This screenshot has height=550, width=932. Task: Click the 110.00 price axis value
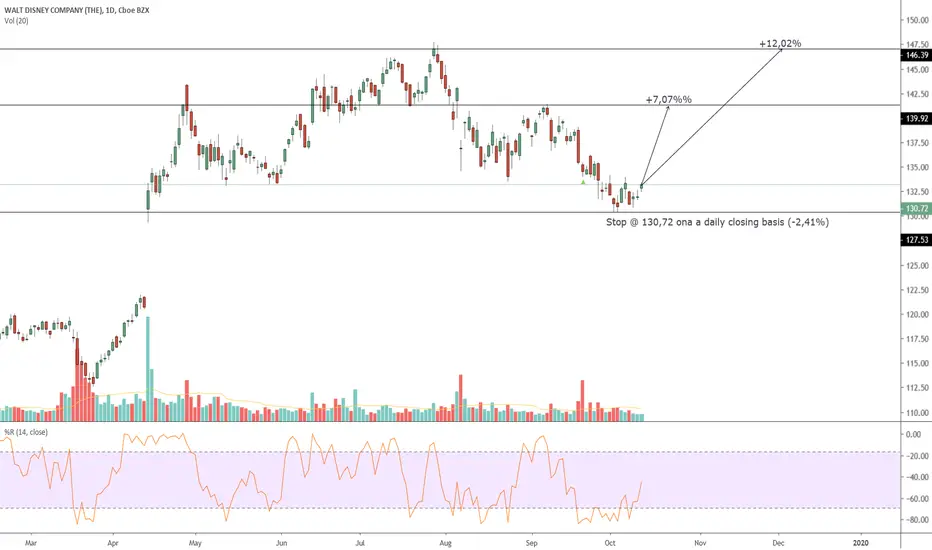tap(918, 413)
